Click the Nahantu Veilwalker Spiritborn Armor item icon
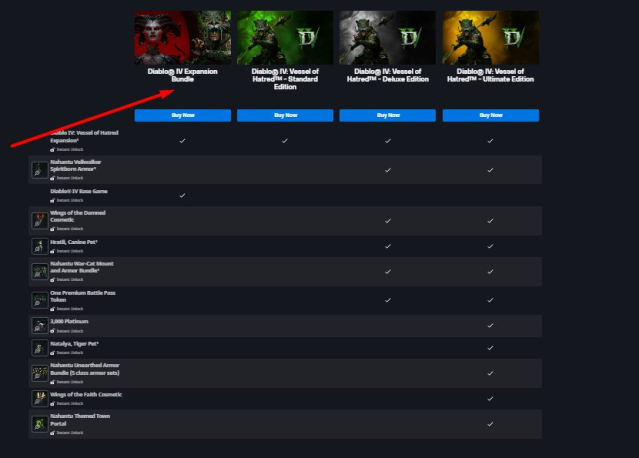This screenshot has width=639, height=458. [x=40, y=170]
